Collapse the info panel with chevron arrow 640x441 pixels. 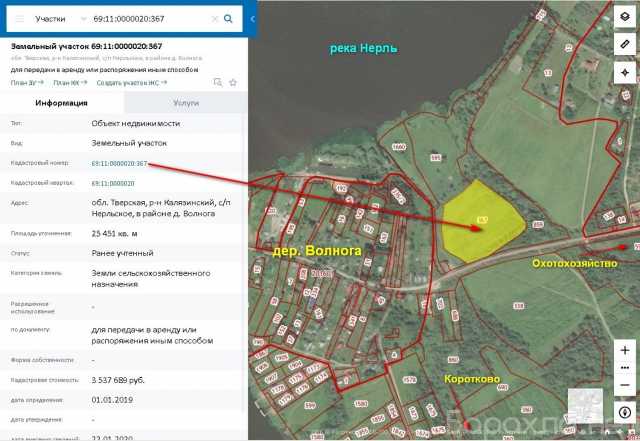pyautogui.click(x=252, y=19)
